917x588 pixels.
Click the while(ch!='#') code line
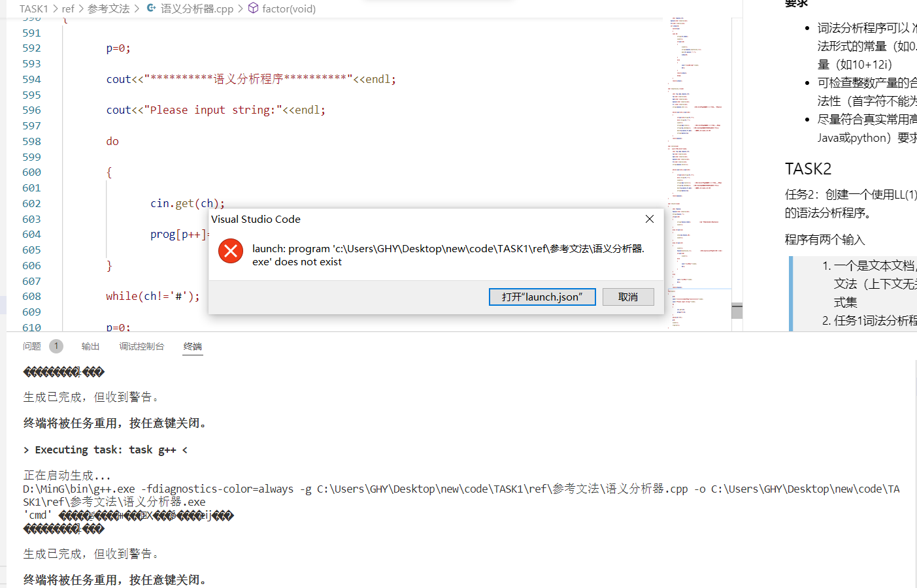[x=153, y=296]
